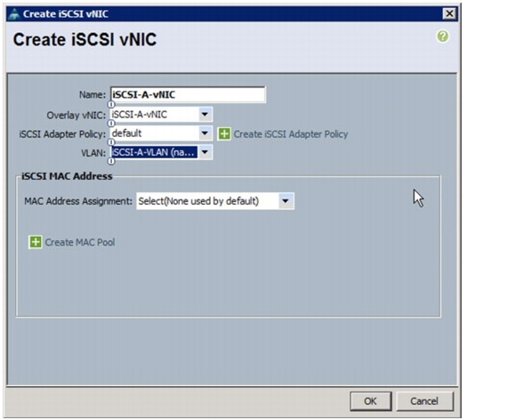Click the info marker below Overlay vNIC
The width and height of the screenshot is (507, 420).
click(x=111, y=124)
